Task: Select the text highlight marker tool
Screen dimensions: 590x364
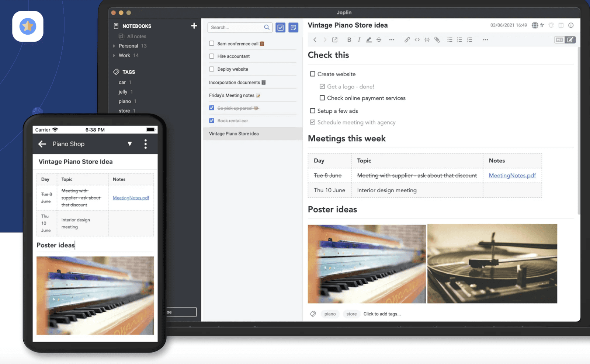Action: [x=369, y=39]
